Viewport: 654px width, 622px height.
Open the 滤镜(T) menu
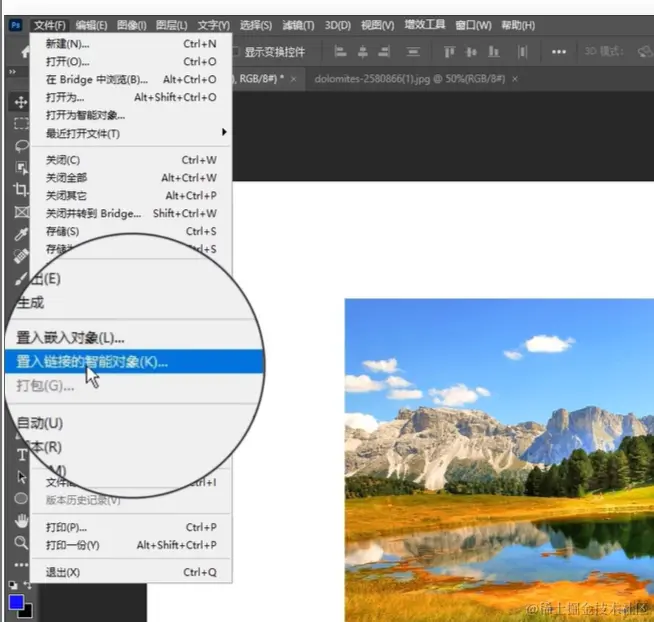(x=298, y=25)
